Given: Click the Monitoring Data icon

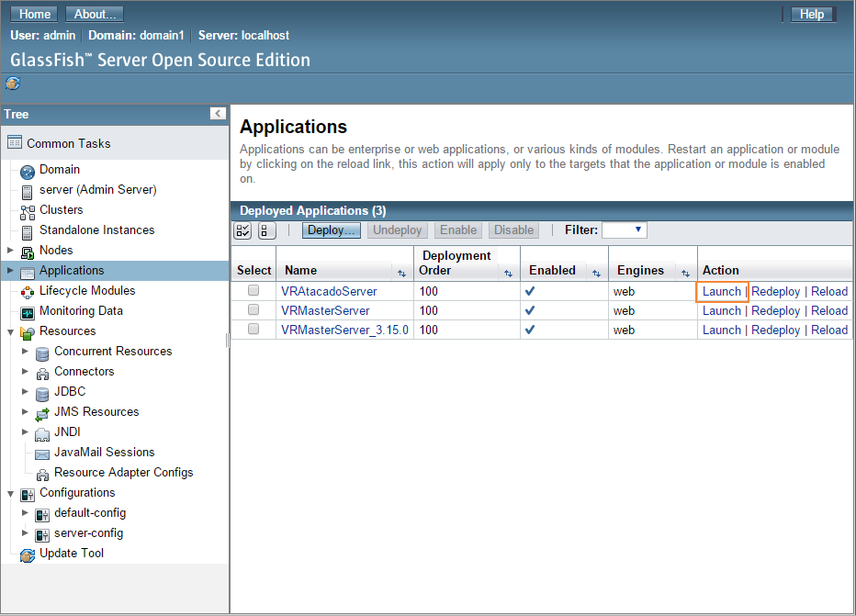Looking at the screenshot, I should 28,313.
